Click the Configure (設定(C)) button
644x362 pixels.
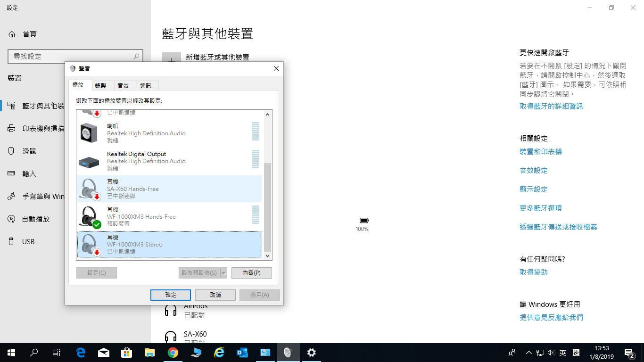pyautogui.click(x=97, y=273)
